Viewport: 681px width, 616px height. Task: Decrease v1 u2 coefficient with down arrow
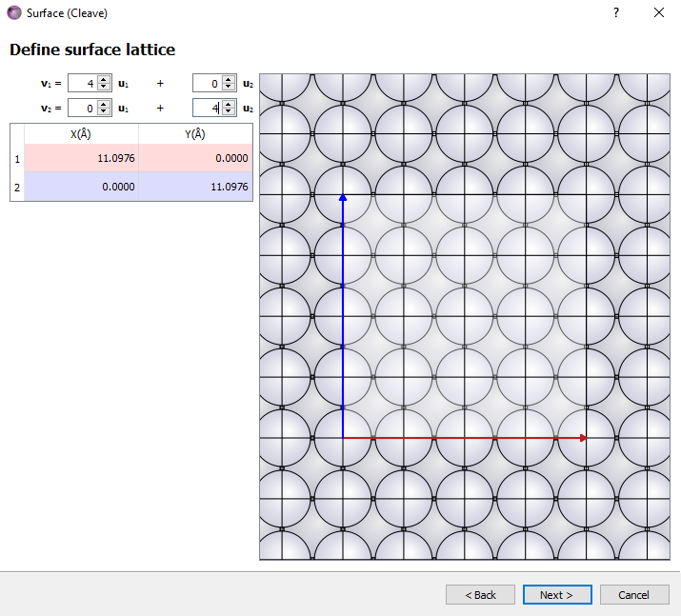point(229,87)
